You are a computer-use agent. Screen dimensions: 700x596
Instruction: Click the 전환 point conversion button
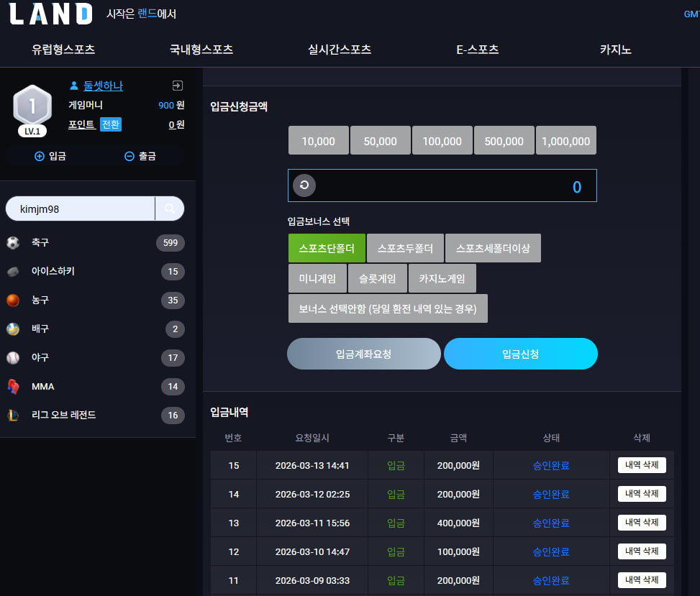[111, 124]
